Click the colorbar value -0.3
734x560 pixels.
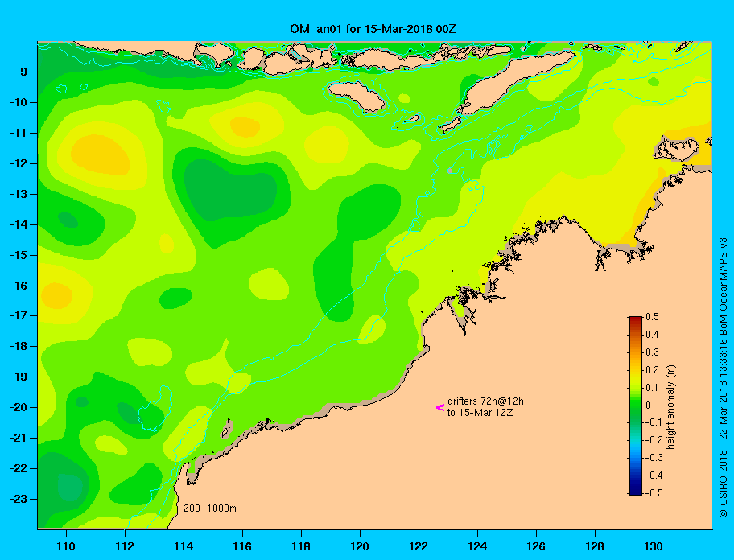(654, 458)
